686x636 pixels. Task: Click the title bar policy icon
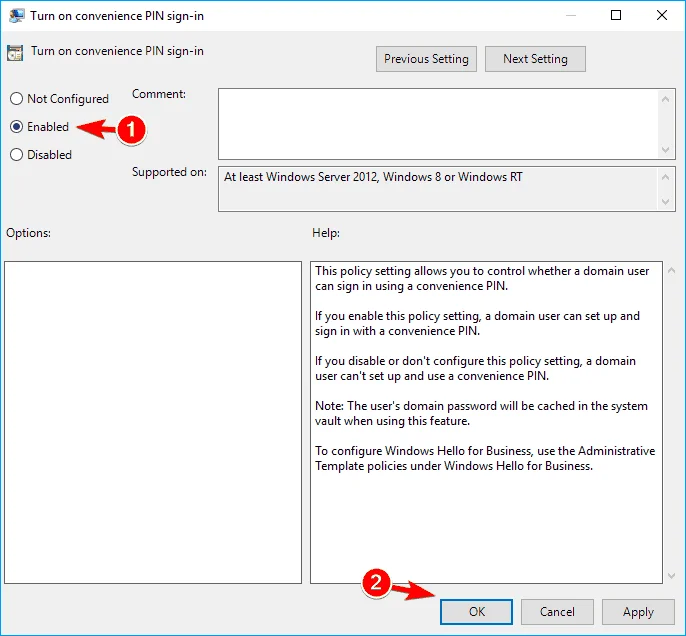[x=16, y=16]
